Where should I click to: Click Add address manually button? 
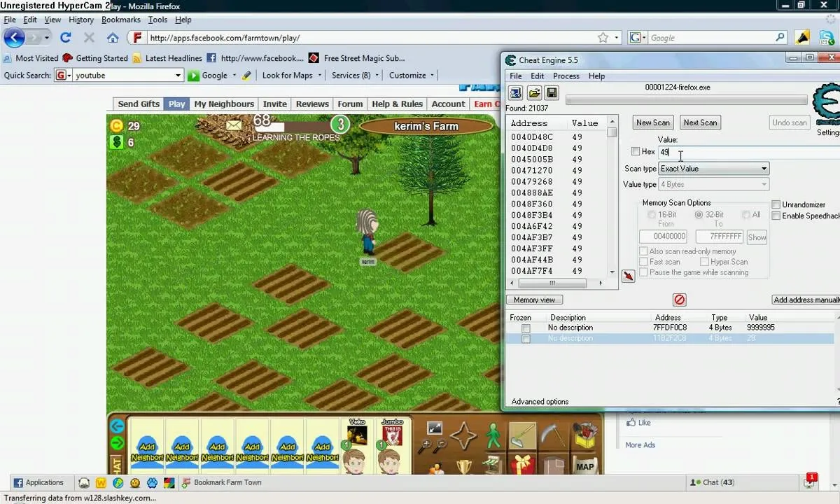pos(806,300)
